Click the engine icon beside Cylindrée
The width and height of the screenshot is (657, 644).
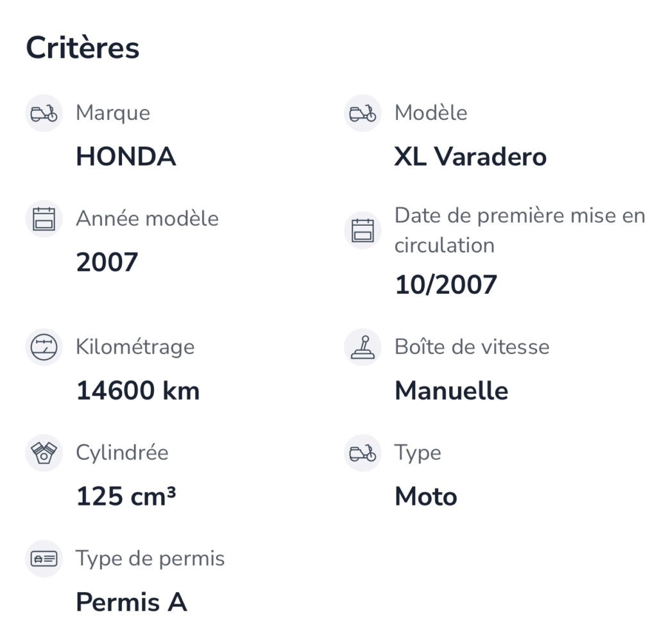pyautogui.click(x=44, y=453)
